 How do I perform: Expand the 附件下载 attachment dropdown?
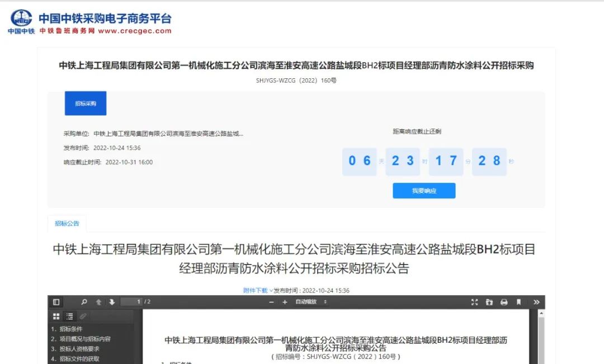pyautogui.click(x=258, y=290)
